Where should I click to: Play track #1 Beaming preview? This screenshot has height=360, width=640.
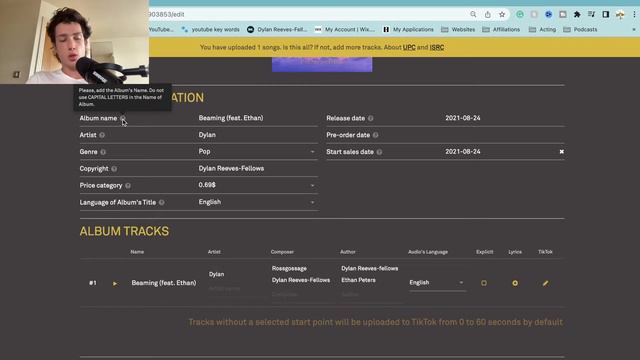115,283
